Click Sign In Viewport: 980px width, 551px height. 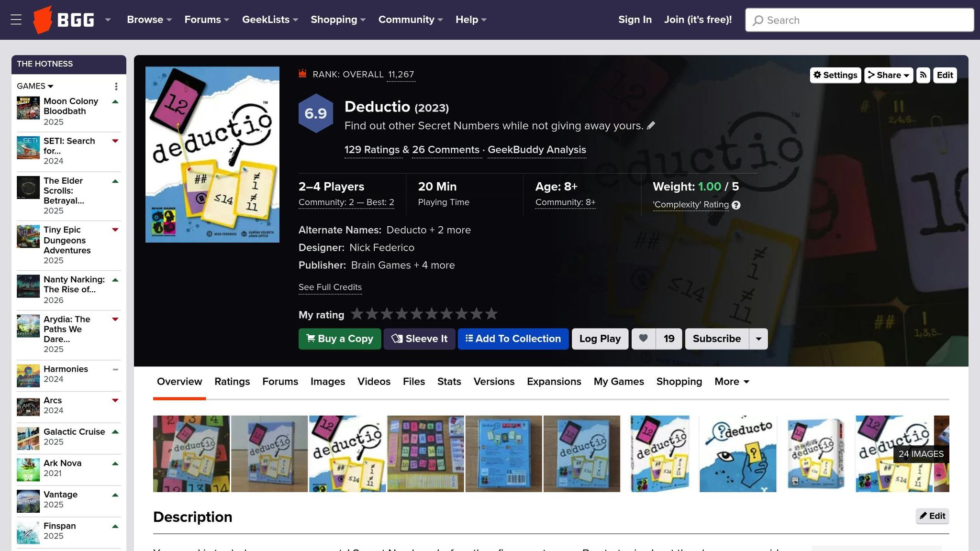[635, 20]
